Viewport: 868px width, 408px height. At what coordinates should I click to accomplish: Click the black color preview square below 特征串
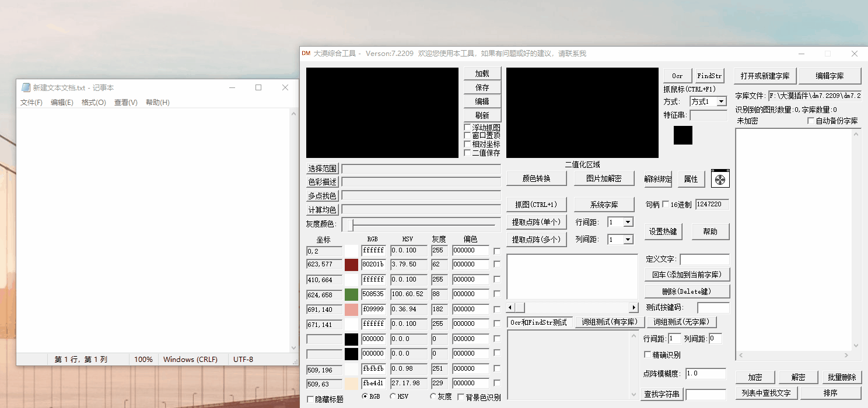pyautogui.click(x=682, y=135)
